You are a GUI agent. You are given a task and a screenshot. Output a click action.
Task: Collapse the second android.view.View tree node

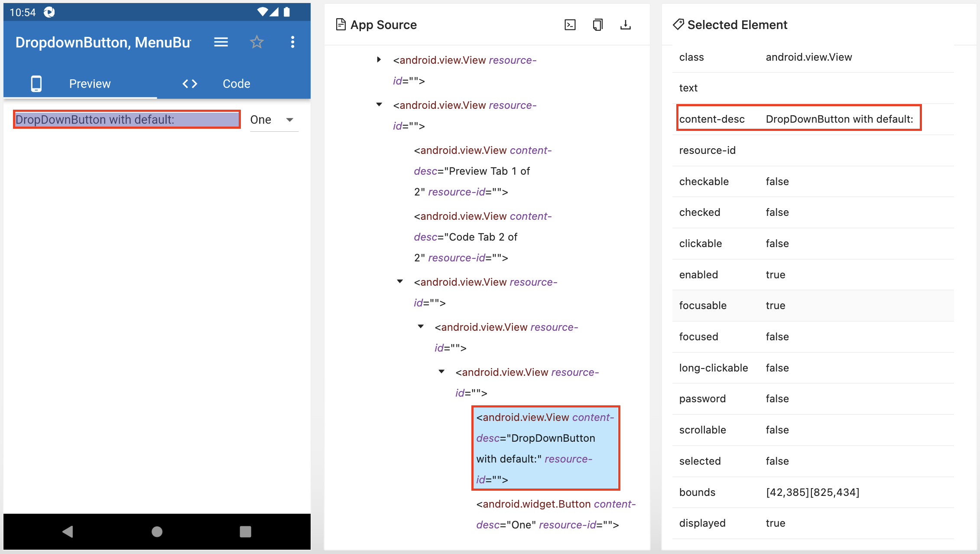[x=379, y=105]
